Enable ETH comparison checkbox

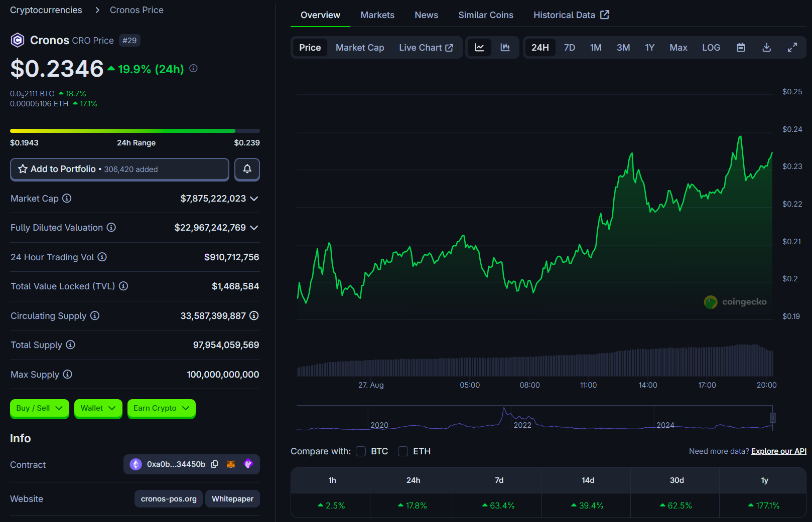point(403,451)
